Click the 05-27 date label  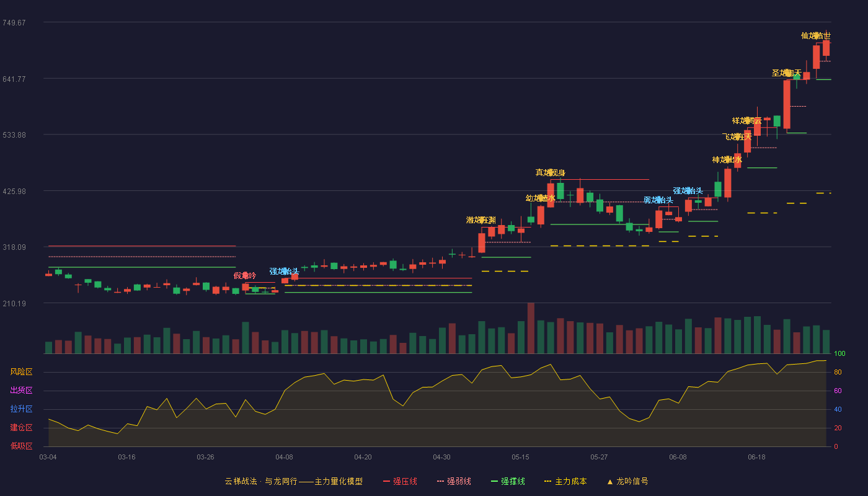599,457
